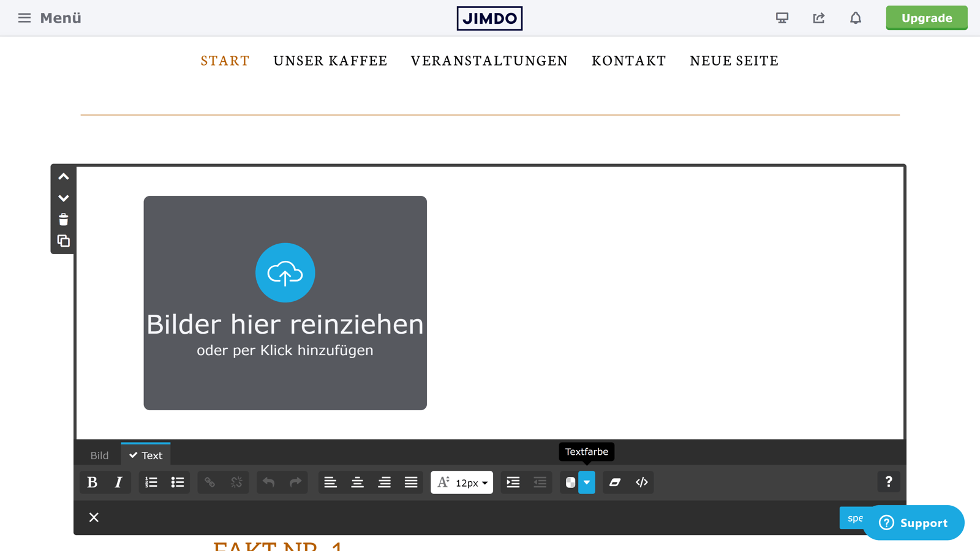
Task: Remove formatting with the eraser icon
Action: [x=615, y=482]
